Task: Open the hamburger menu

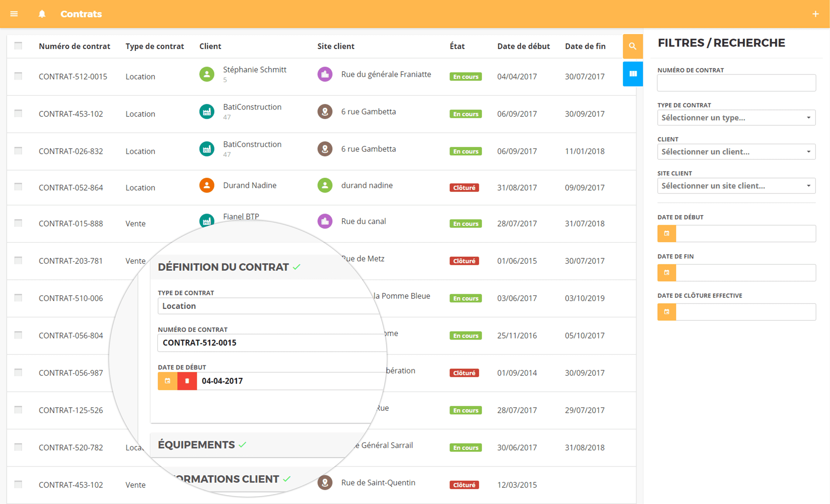Action: point(14,14)
